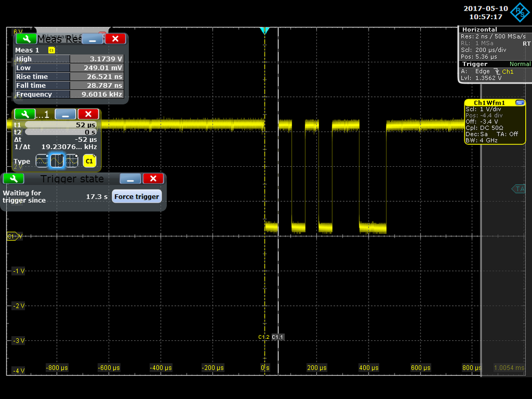Viewport: 532px width, 399px height.
Task: Click the t2 cursor value field
Action: [61, 132]
